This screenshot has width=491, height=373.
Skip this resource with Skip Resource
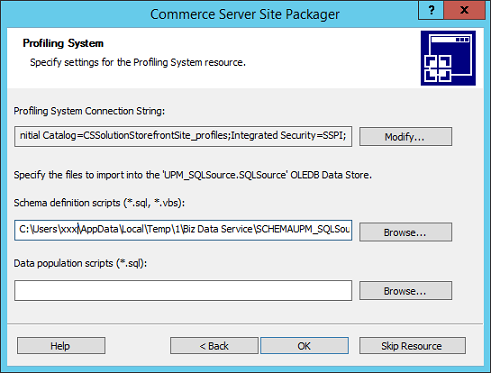coord(412,346)
